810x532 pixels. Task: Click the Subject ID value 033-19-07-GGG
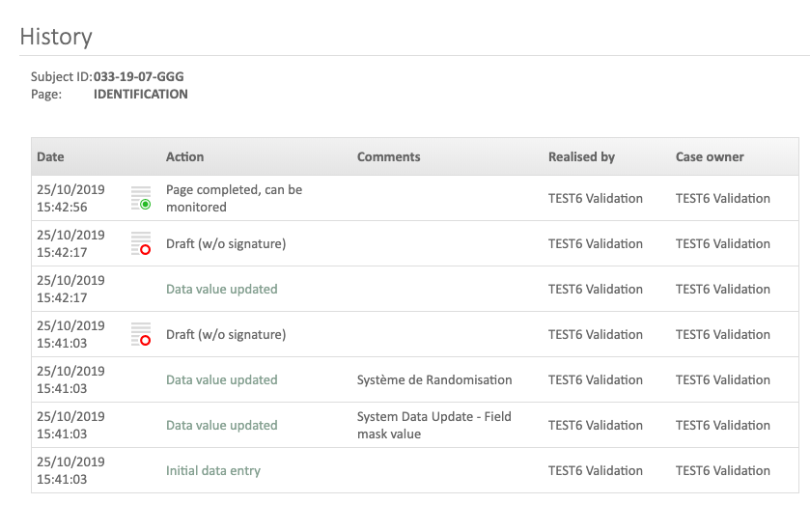point(138,76)
